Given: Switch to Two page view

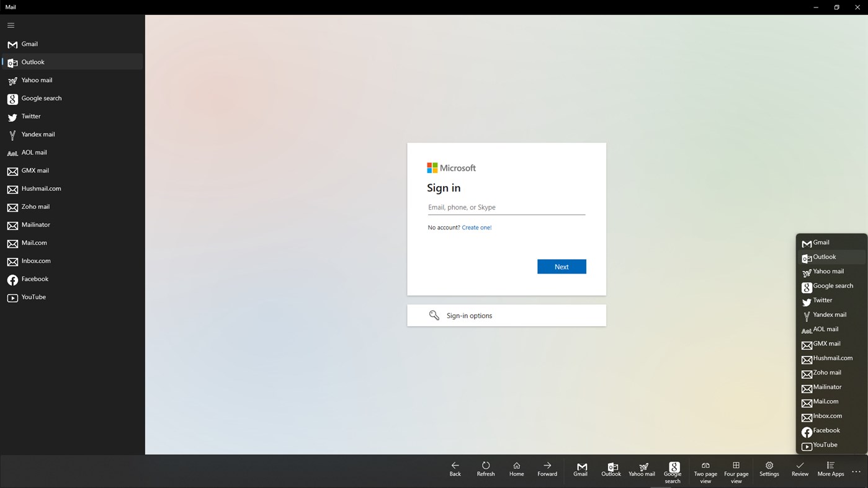Looking at the screenshot, I should click(x=705, y=470).
